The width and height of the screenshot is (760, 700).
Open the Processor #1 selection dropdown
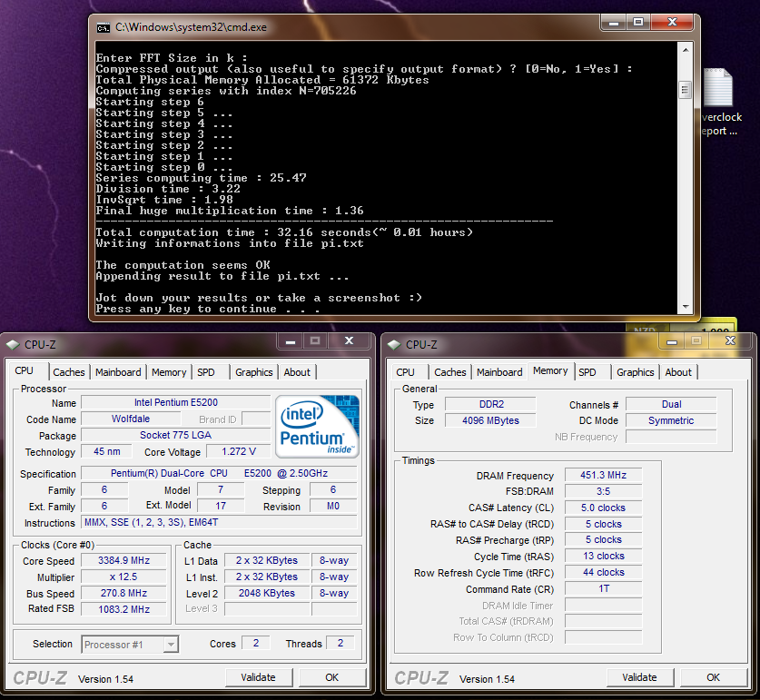pos(171,645)
